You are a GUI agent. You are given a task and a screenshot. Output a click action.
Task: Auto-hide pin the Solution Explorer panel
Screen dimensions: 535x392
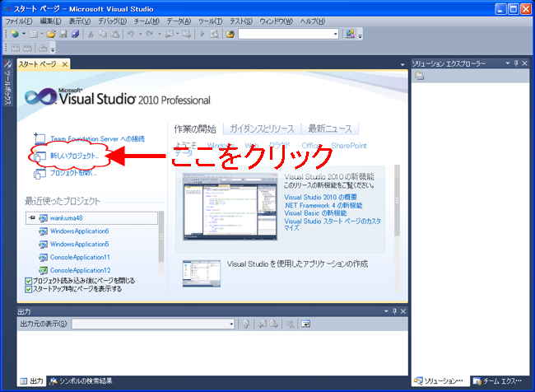[x=516, y=63]
